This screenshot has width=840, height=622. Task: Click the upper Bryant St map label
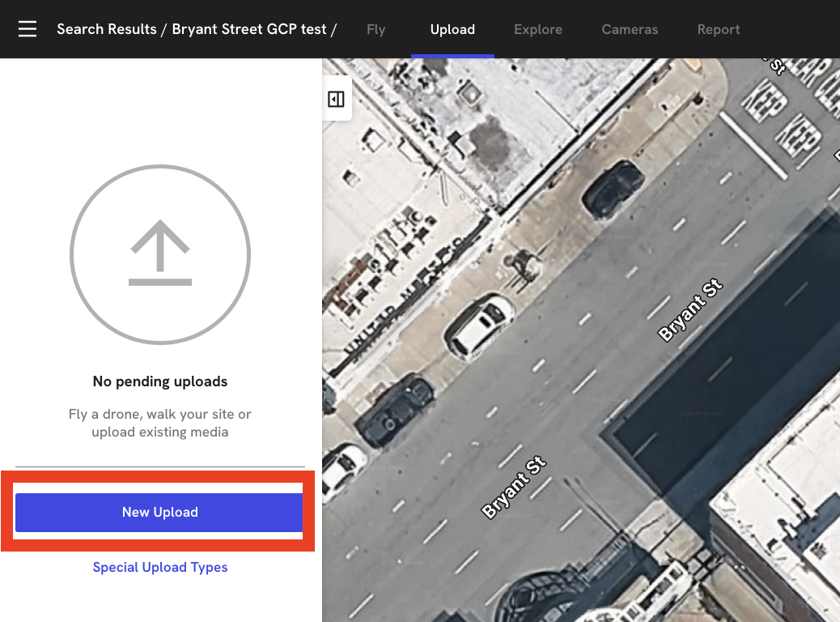coord(690,311)
